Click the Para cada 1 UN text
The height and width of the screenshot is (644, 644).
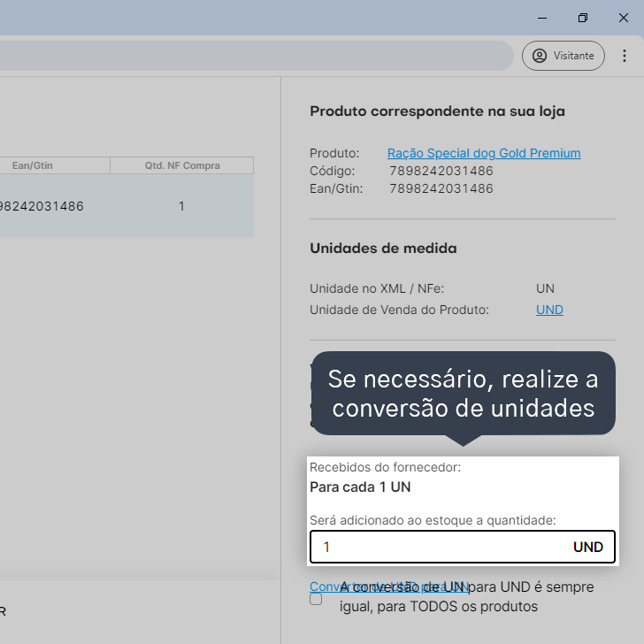(x=360, y=487)
